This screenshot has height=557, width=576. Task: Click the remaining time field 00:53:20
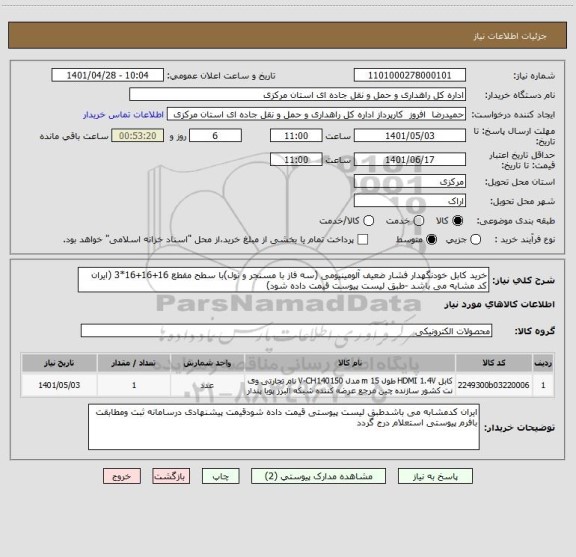click(x=138, y=136)
